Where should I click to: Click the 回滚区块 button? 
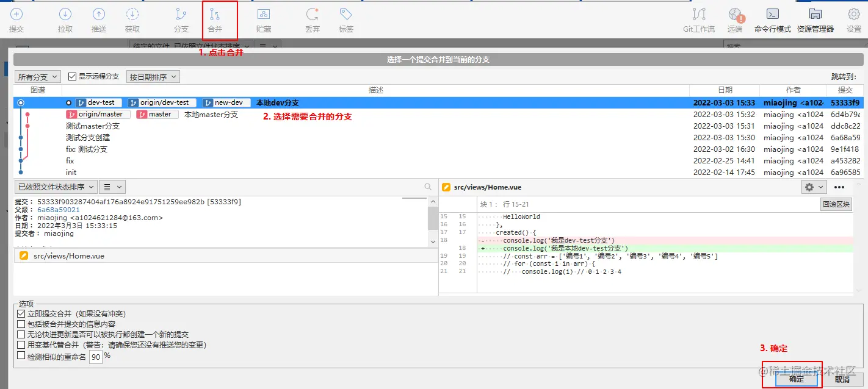coord(836,204)
